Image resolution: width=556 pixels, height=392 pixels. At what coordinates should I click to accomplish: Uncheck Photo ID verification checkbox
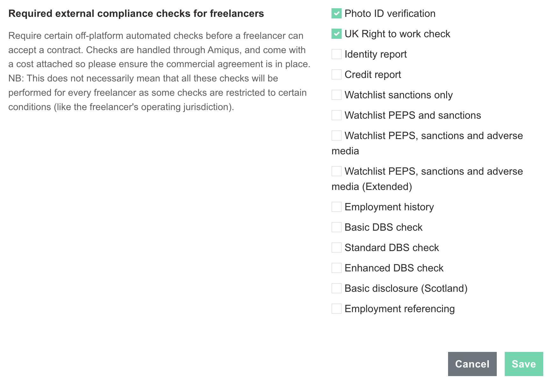(x=337, y=13)
